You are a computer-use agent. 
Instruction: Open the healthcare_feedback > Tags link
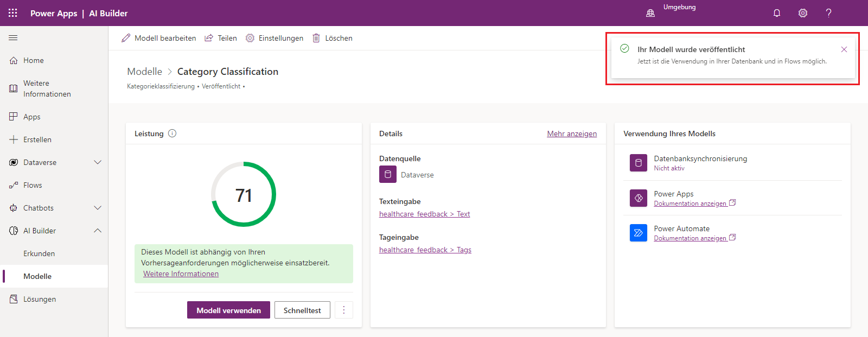pos(425,250)
